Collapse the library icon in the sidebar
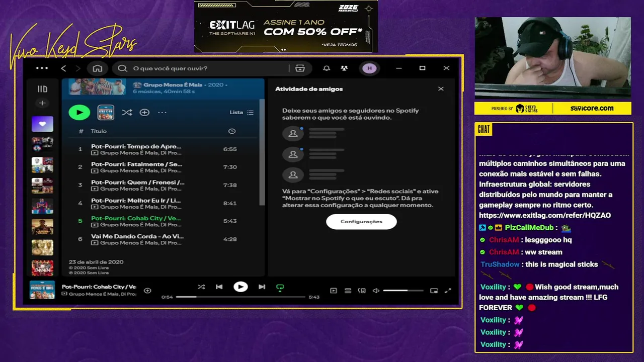The image size is (644, 362). point(42,89)
